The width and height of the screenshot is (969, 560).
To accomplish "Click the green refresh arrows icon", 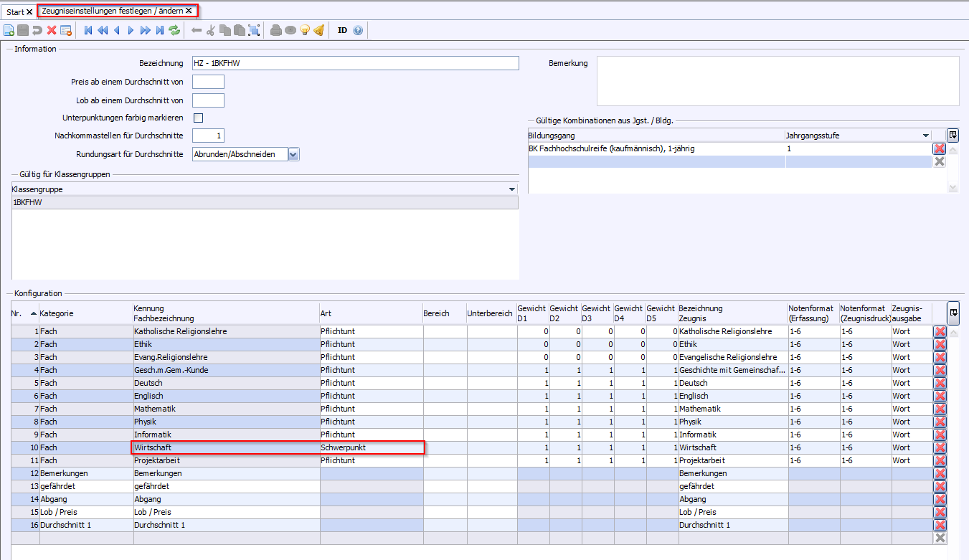I will [x=174, y=30].
